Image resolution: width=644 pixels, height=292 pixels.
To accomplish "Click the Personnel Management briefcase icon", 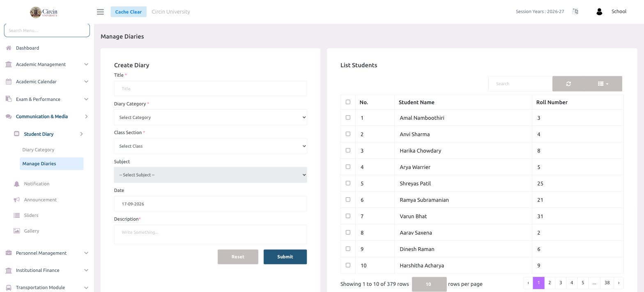I will pyautogui.click(x=9, y=253).
